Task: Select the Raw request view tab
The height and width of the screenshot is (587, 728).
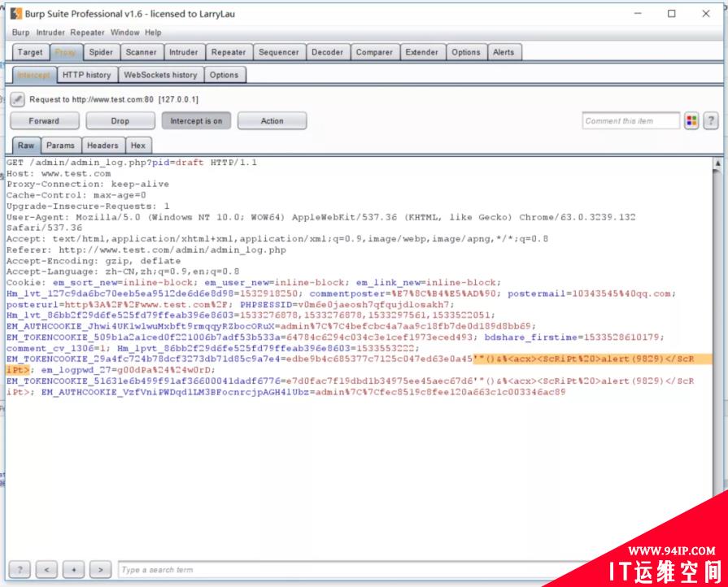Action: tap(26, 146)
